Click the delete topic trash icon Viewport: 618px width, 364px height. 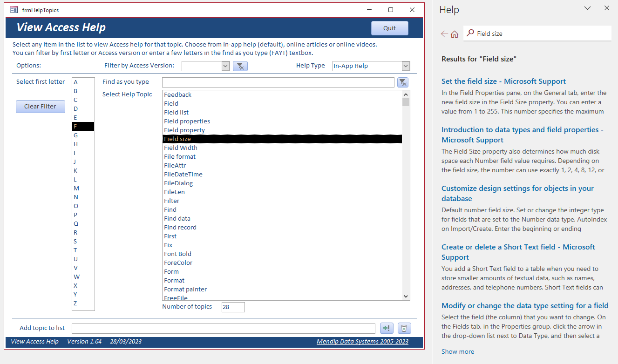404,328
